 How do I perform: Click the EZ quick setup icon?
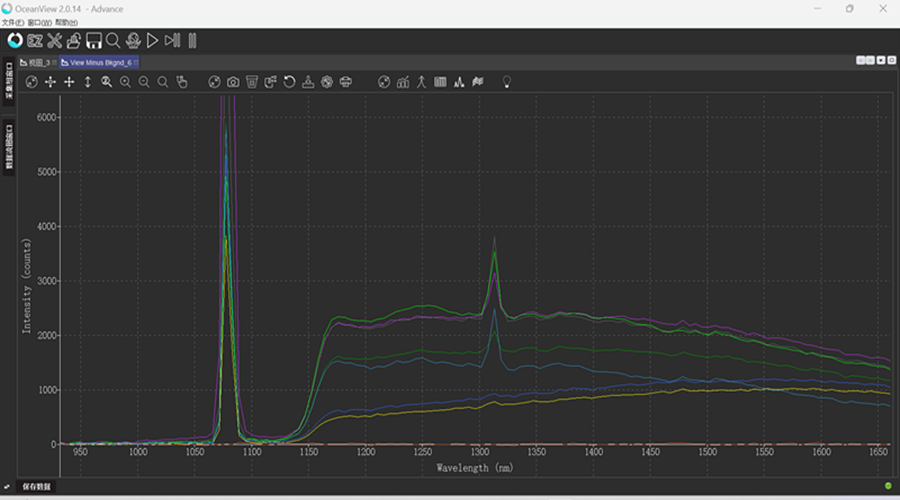click(x=35, y=41)
